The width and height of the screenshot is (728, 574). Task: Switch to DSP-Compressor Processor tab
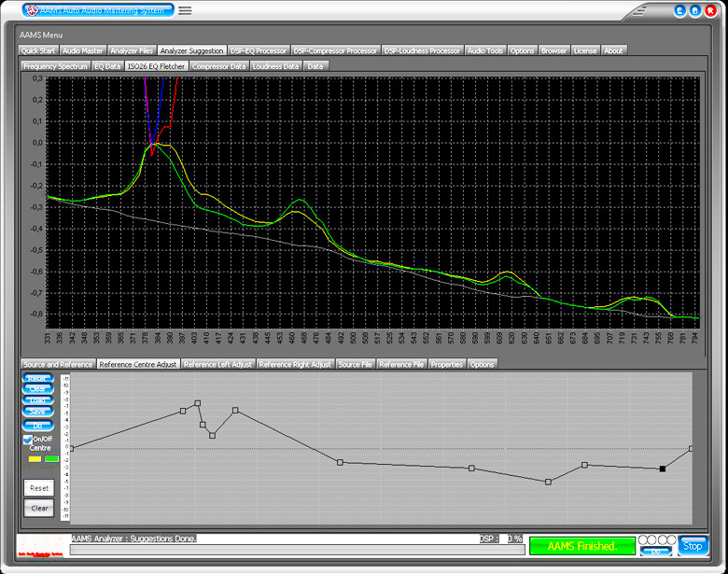coord(335,50)
